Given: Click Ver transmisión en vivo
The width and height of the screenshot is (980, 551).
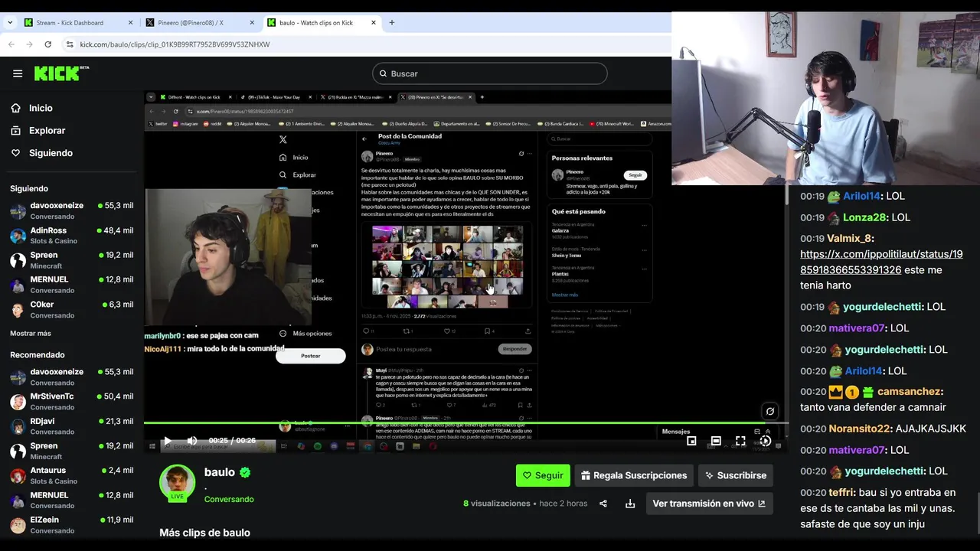Looking at the screenshot, I should coord(709,504).
